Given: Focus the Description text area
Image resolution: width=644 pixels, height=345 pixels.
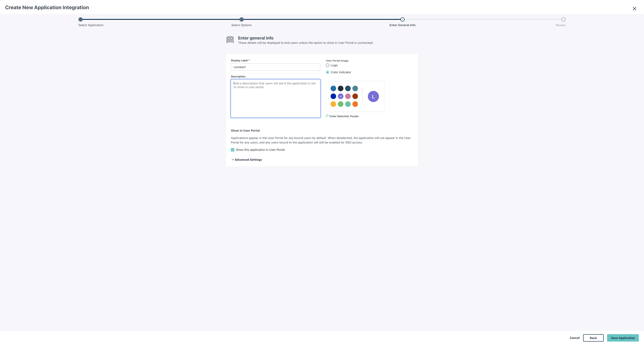Looking at the screenshot, I should [x=276, y=99].
